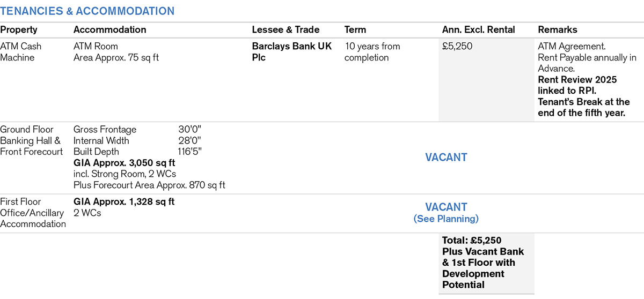The height and width of the screenshot is (299, 644).
Task: Select the 10 years from completion term
Action: (x=372, y=52)
